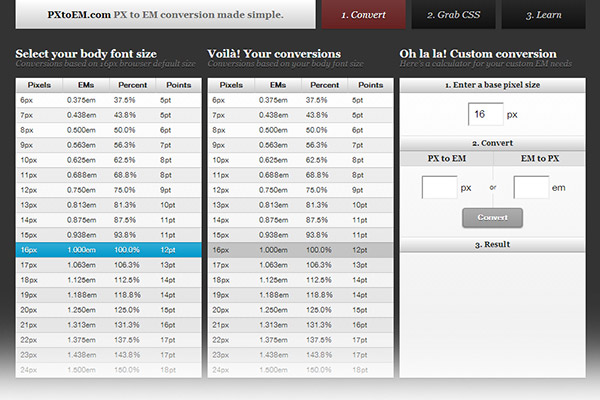Screen dimensions: 600x400
Task: Click 1.000em in the conversions table
Action: click(273, 250)
